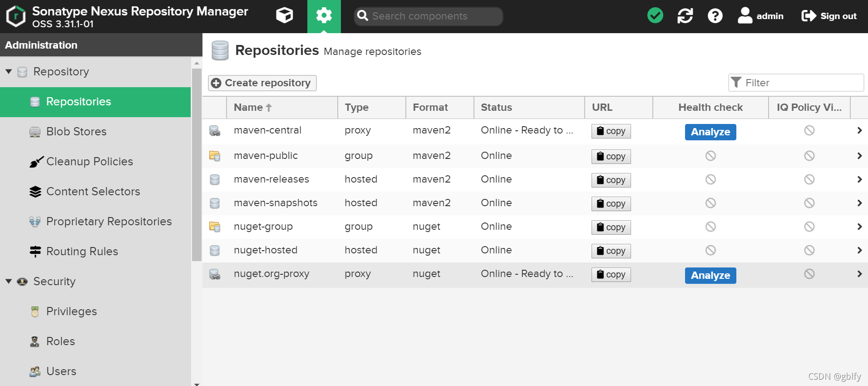
Task: Collapse the Security tree section
Action: point(9,281)
